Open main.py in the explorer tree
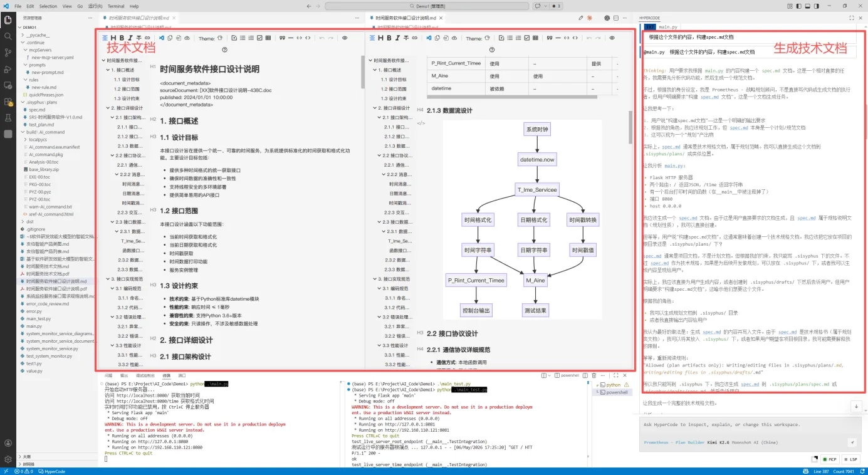 pos(34,326)
